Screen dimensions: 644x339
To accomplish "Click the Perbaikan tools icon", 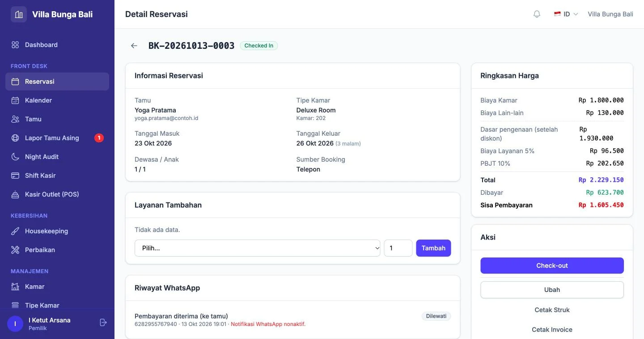I will (x=15, y=250).
